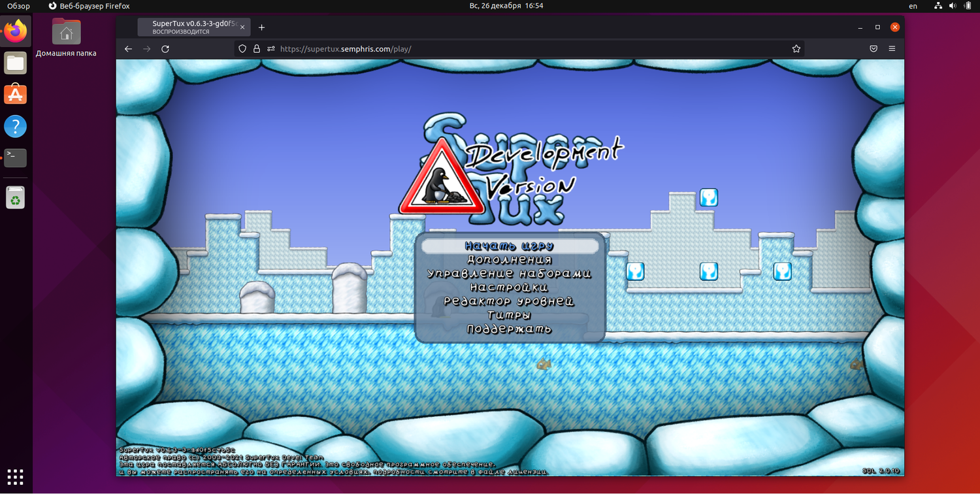Reload the current page

coord(165,49)
